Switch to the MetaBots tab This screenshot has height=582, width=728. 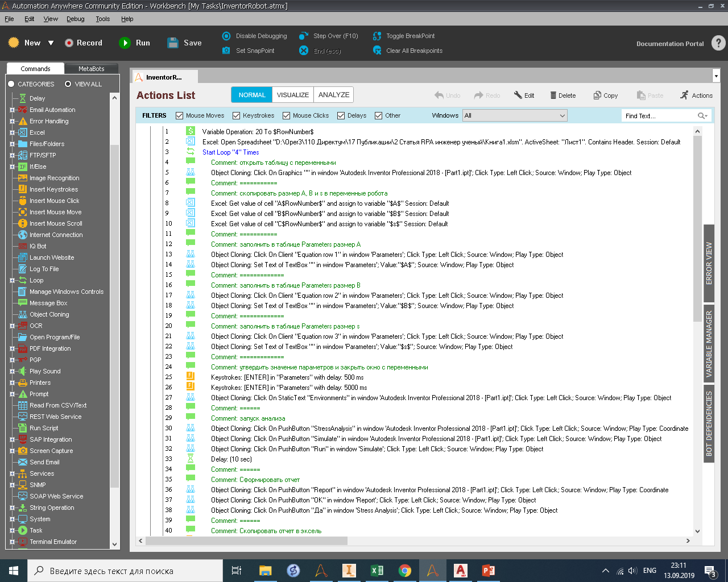(91, 69)
